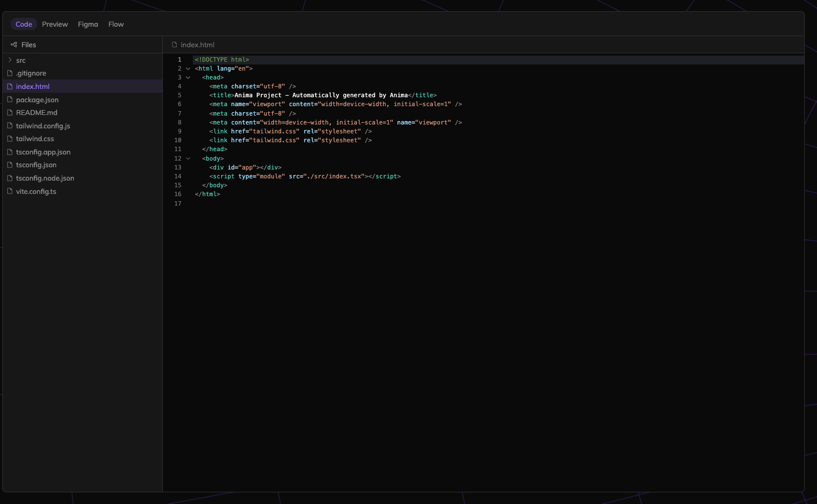This screenshot has height=504, width=817.
Task: Collapse the body element fold arrow
Action: [x=188, y=158]
